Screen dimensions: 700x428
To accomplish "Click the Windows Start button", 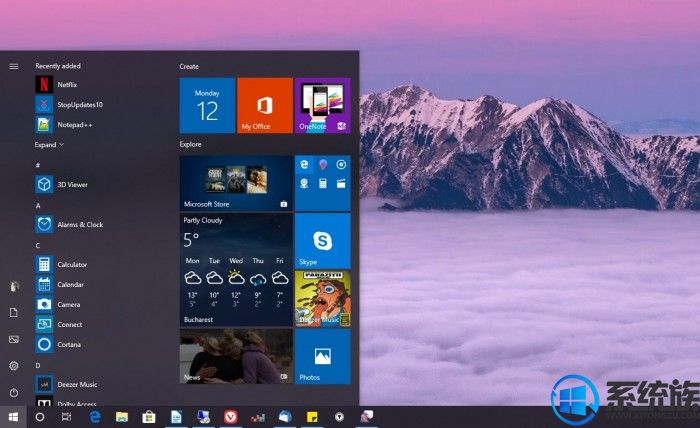I will (14, 416).
